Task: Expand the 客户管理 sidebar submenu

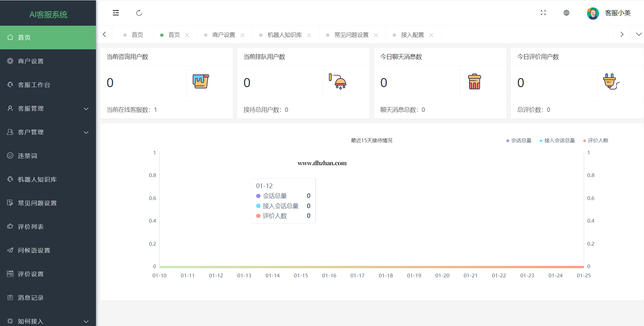Action: click(x=48, y=132)
